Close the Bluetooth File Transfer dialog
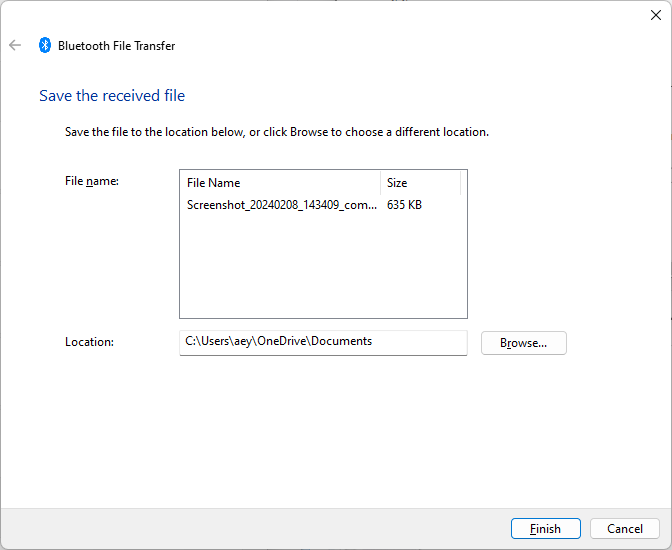The width and height of the screenshot is (672, 550). pos(656,15)
